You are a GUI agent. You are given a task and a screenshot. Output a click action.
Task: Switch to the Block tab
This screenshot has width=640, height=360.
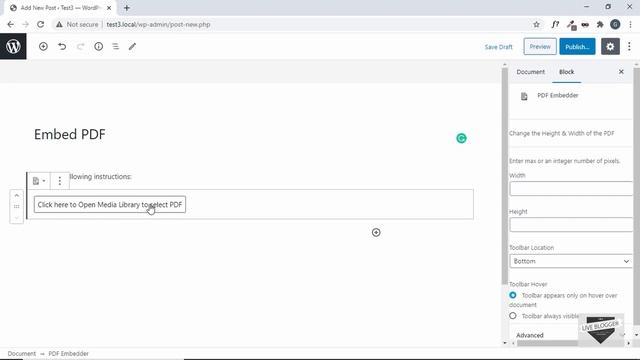tap(567, 72)
